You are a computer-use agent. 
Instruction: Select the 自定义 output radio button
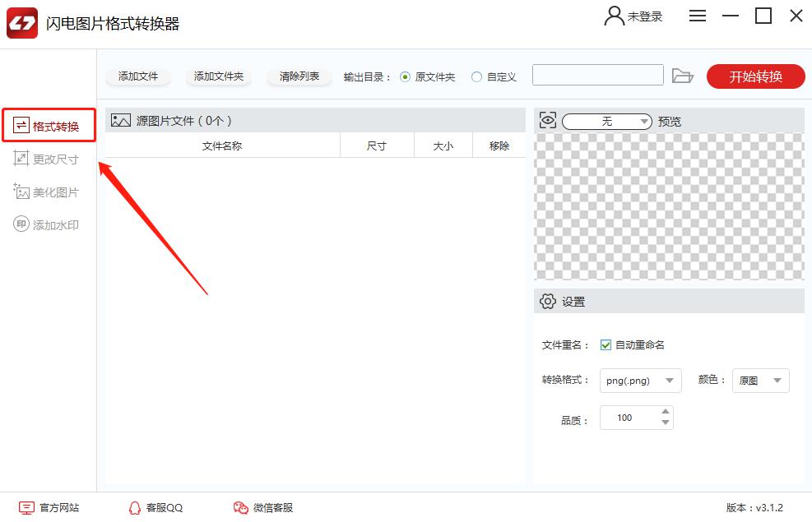tap(476, 76)
